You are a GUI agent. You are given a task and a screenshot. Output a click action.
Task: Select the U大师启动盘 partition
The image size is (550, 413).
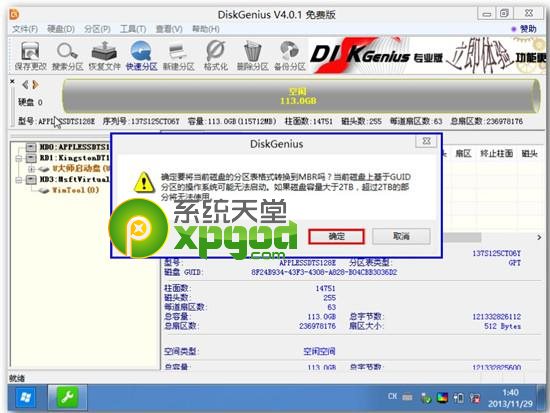tap(81, 169)
